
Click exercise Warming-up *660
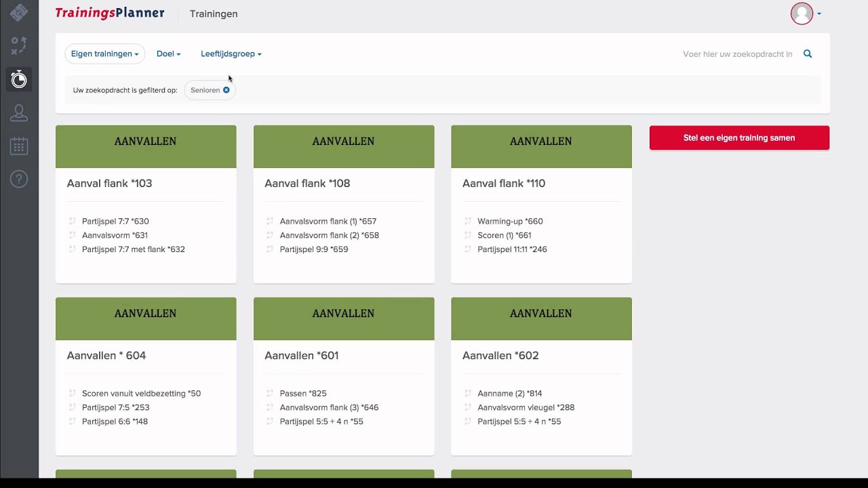[510, 222]
